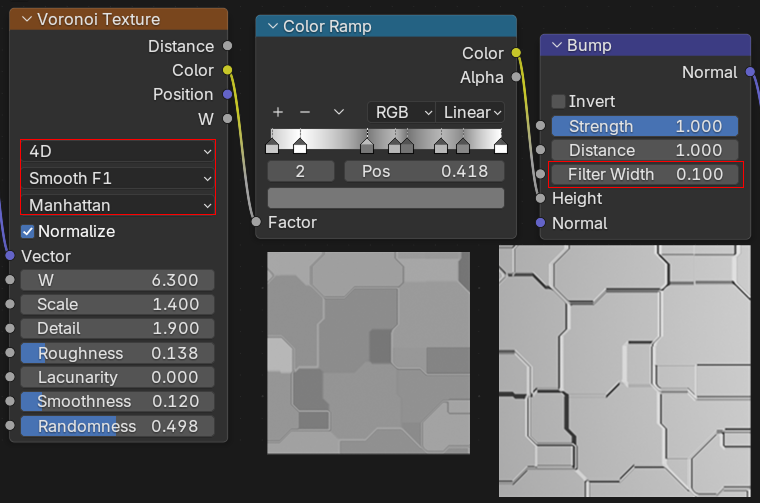The image size is (760, 503).
Task: Click the Color Ramp Alpha output socket
Action: (x=516, y=77)
